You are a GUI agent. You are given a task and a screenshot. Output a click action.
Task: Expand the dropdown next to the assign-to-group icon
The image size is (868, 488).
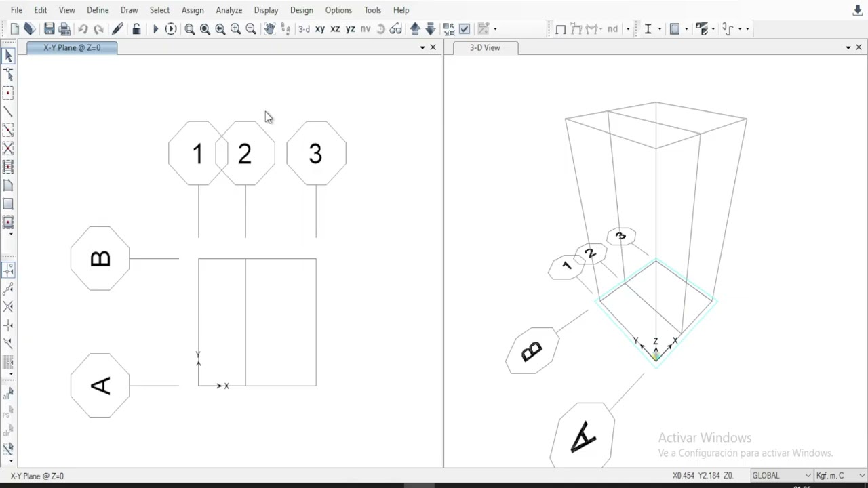coord(495,28)
